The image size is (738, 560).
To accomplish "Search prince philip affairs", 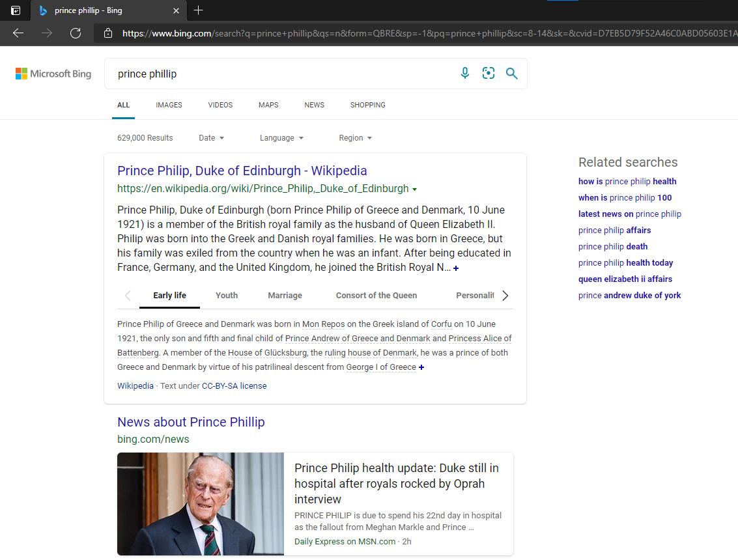I will [614, 230].
